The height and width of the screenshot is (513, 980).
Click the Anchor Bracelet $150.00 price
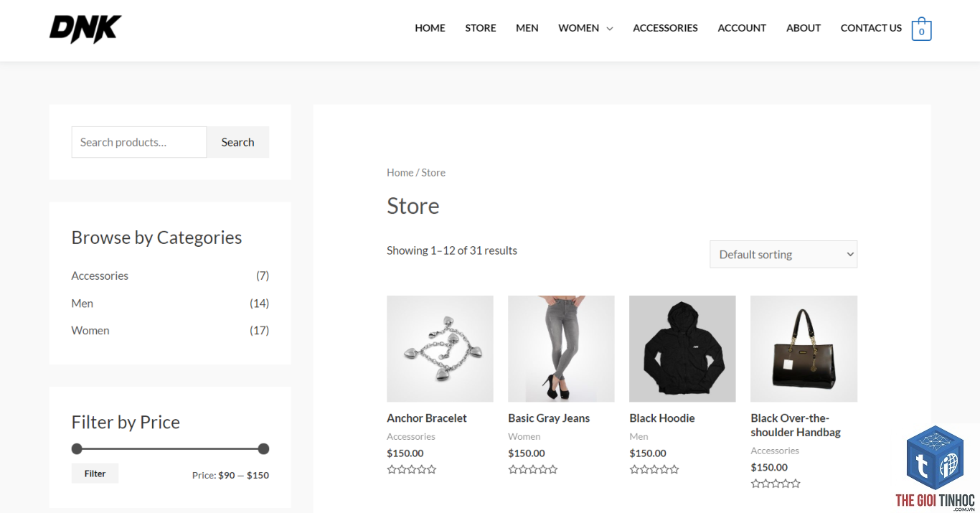point(405,453)
